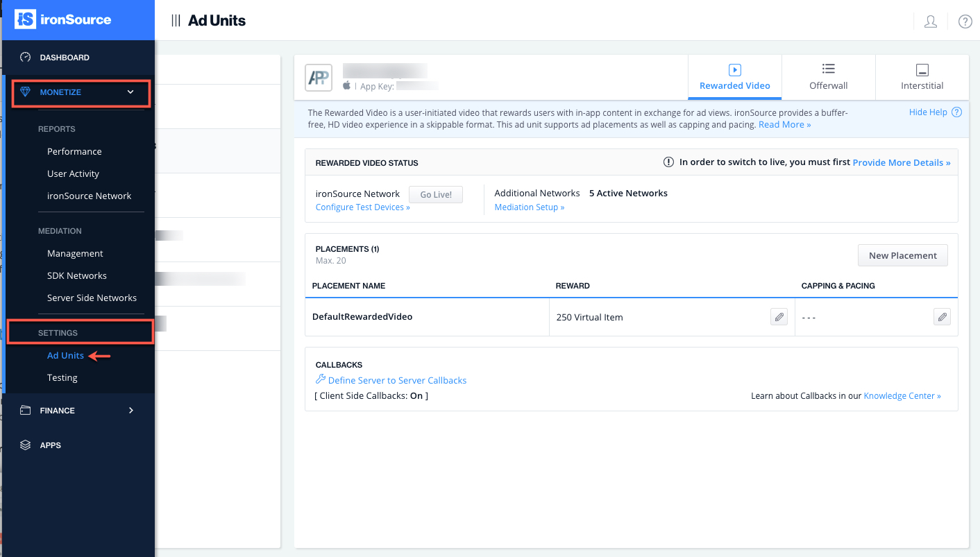Screen dimensions: 980x557
Task: Open the user account profile icon
Action: tap(931, 22)
